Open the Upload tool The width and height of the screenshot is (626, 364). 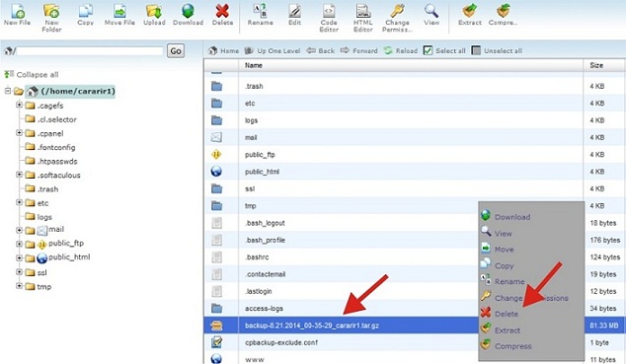154,15
